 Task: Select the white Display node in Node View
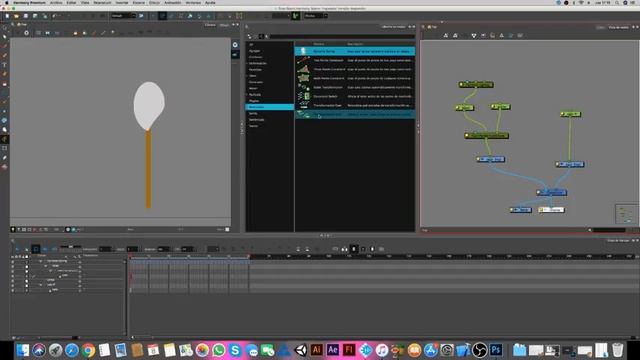coord(551,210)
